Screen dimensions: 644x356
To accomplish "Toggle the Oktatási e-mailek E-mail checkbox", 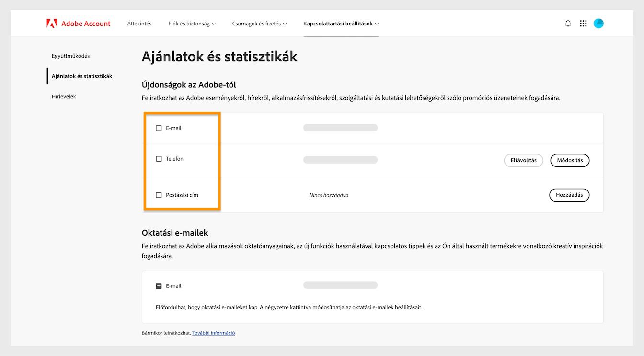I will pyautogui.click(x=159, y=285).
